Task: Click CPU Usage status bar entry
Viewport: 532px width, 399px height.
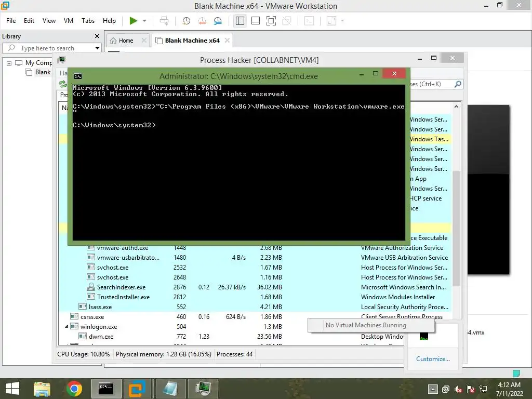Action: click(84, 354)
